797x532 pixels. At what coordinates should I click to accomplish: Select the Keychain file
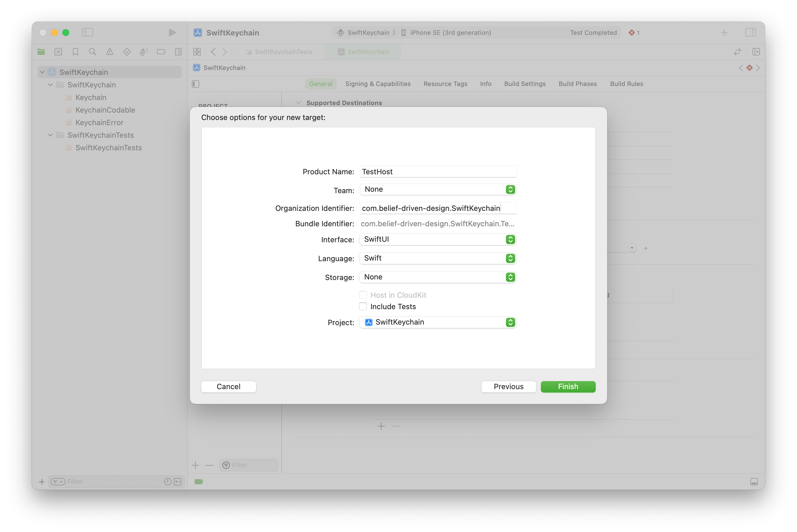point(85,97)
